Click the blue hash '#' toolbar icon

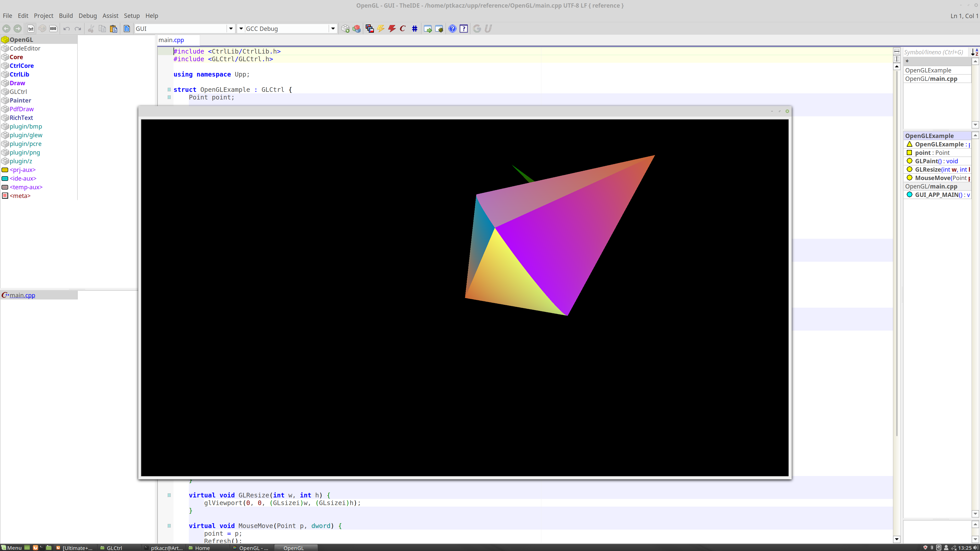click(x=415, y=29)
